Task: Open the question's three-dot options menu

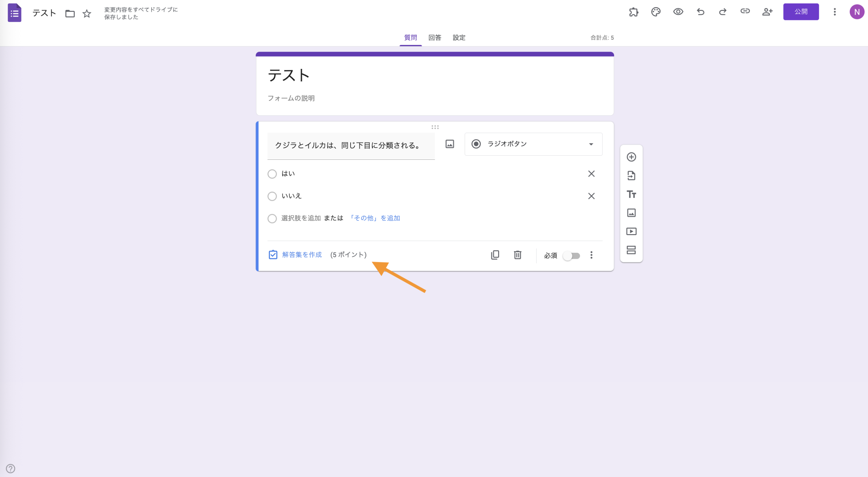Action: tap(591, 255)
